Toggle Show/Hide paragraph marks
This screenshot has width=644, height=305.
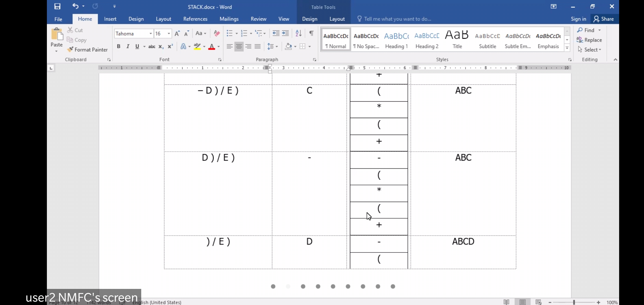tap(311, 33)
